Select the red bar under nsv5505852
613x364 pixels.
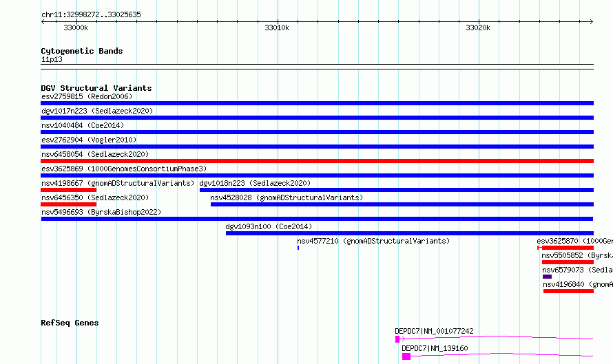pos(568,262)
